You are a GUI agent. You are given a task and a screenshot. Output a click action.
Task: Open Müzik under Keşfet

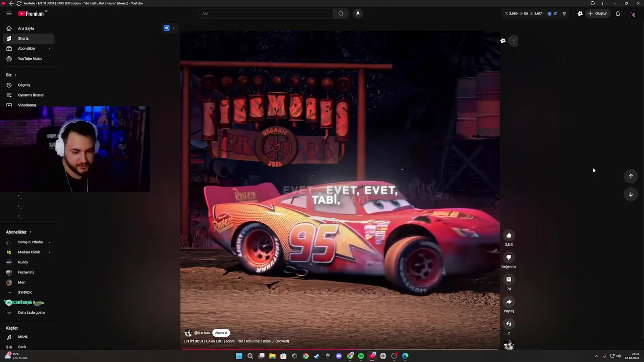point(29,337)
